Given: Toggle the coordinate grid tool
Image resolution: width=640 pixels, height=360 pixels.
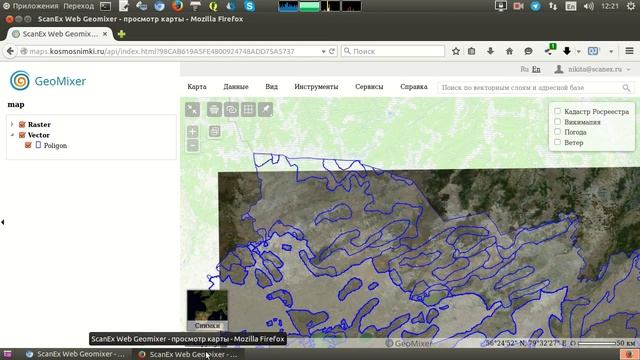Looking at the screenshot, I should [x=248, y=109].
